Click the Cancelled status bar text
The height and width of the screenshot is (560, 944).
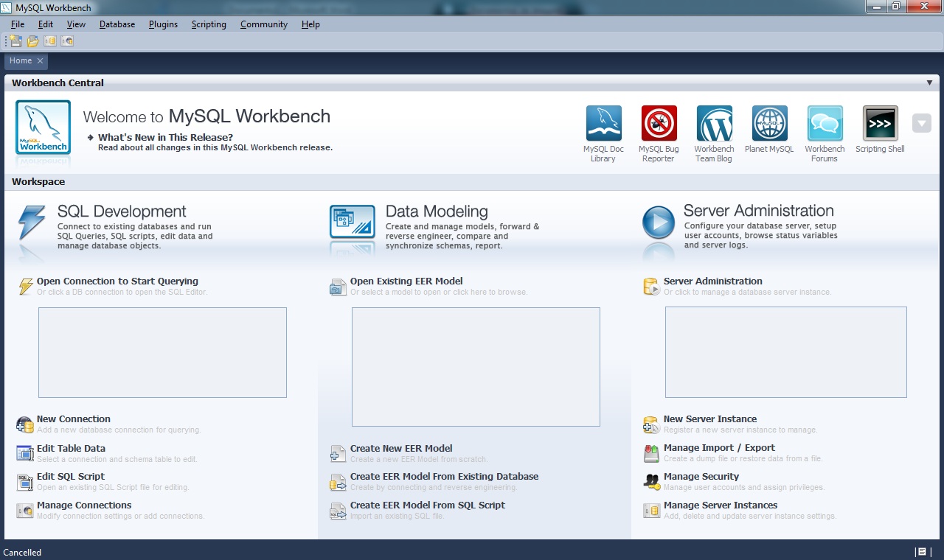22,552
